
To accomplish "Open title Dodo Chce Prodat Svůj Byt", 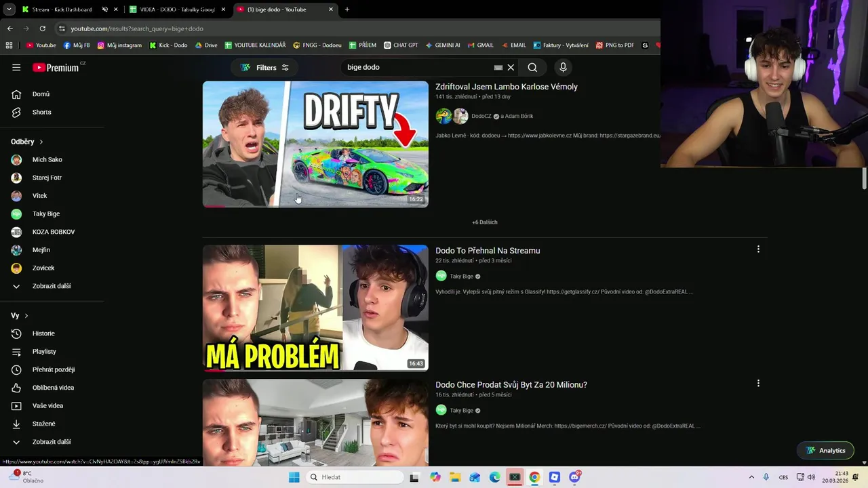I will [511, 385].
